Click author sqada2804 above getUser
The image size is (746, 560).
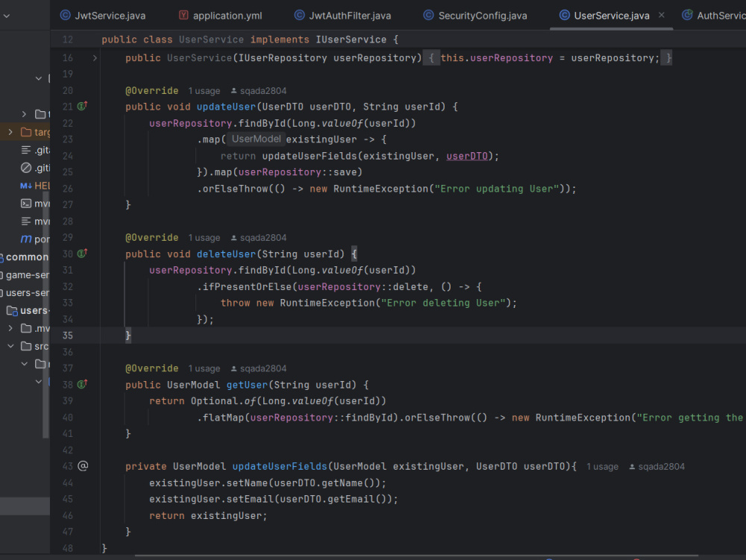259,368
